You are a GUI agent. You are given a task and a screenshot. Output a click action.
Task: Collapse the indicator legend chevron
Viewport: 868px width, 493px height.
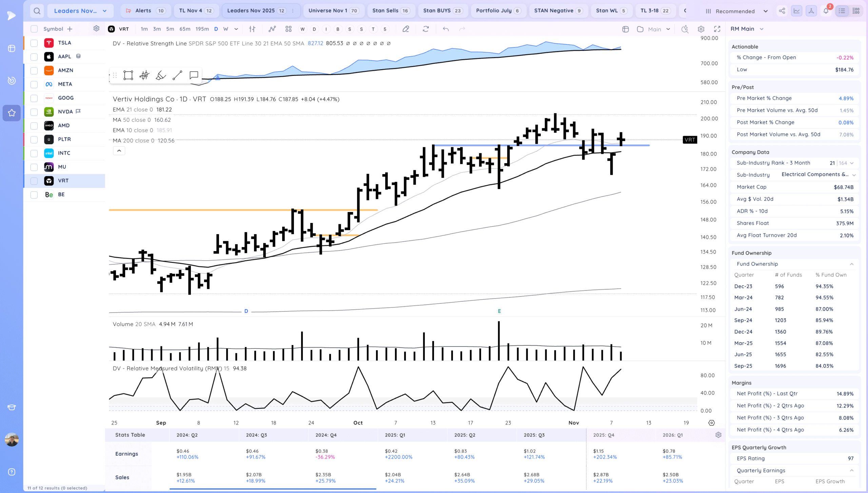pos(119,151)
